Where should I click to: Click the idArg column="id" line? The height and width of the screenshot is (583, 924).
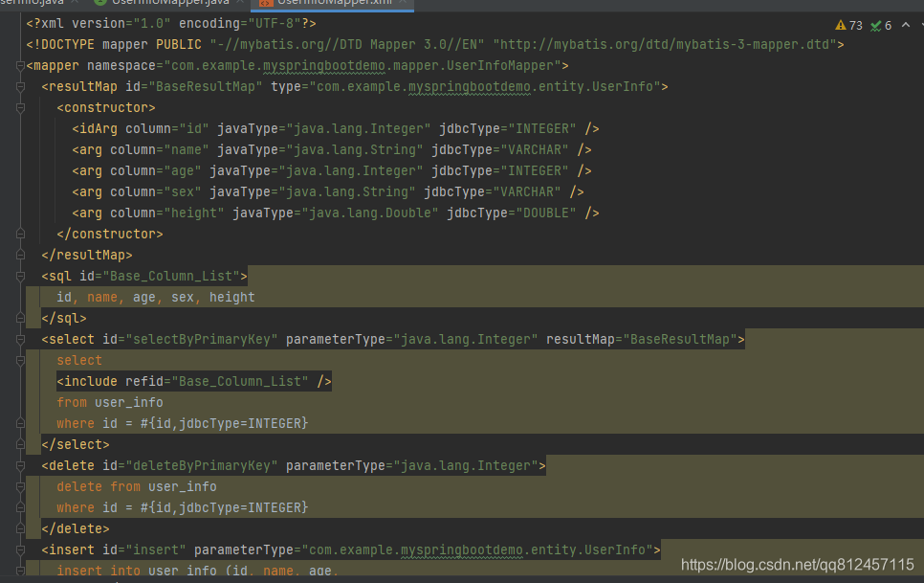click(336, 129)
